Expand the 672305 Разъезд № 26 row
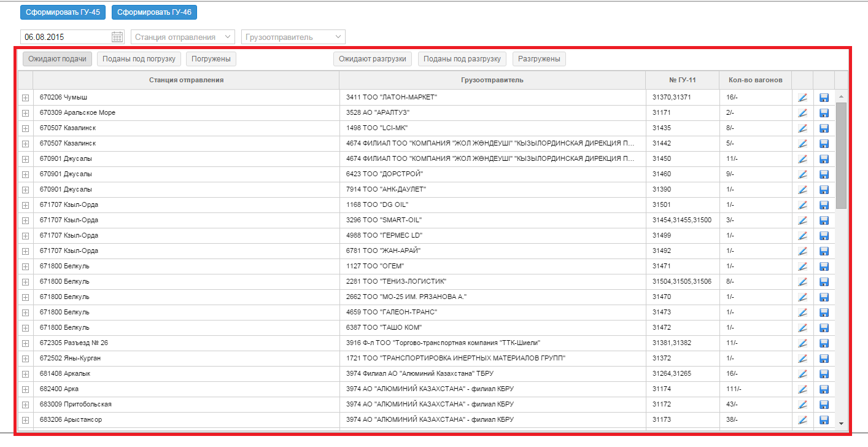868x447 pixels. pyautogui.click(x=25, y=343)
